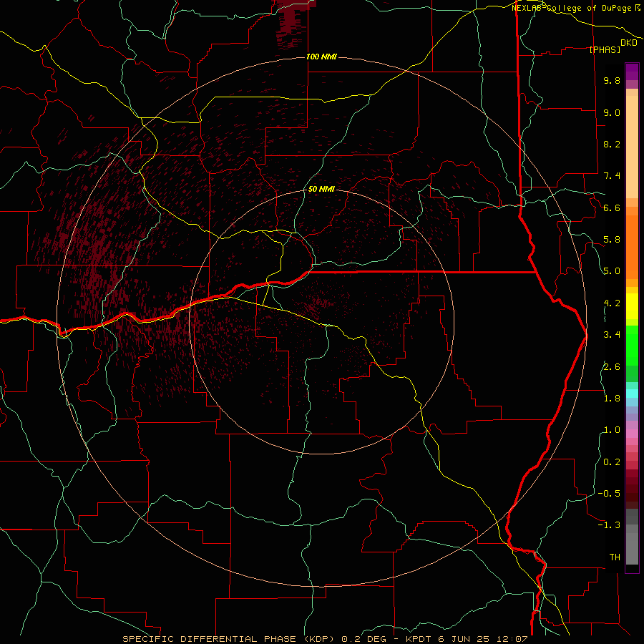
Task: Click the 3.4 value on the color scale
Action: coord(612,335)
